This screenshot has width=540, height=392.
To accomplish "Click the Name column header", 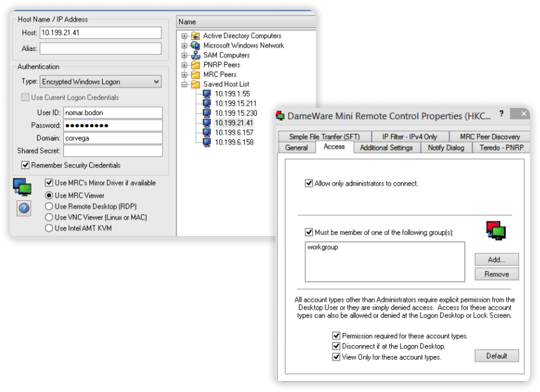I will (246, 22).
